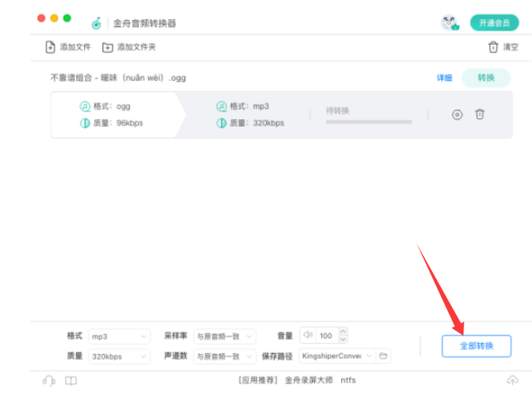The image size is (532, 401).
Task: Click the cloud upload icon in the status bar
Action: [512, 380]
